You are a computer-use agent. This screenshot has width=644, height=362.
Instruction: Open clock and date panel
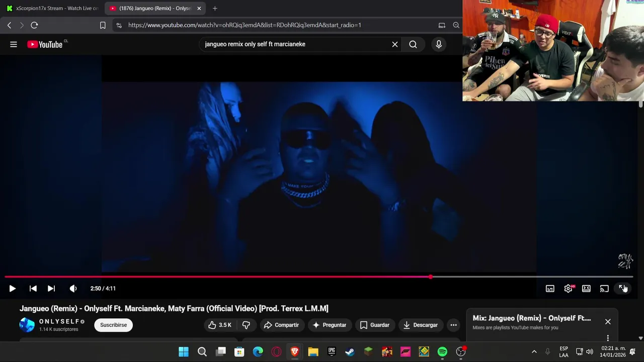[x=613, y=351]
